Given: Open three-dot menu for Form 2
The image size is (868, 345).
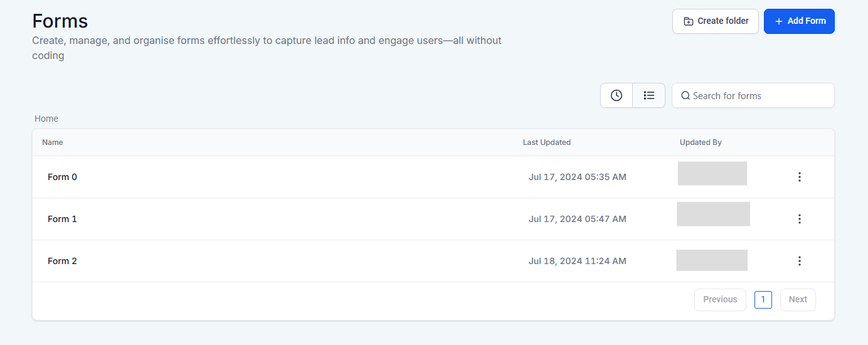Looking at the screenshot, I should [799, 261].
